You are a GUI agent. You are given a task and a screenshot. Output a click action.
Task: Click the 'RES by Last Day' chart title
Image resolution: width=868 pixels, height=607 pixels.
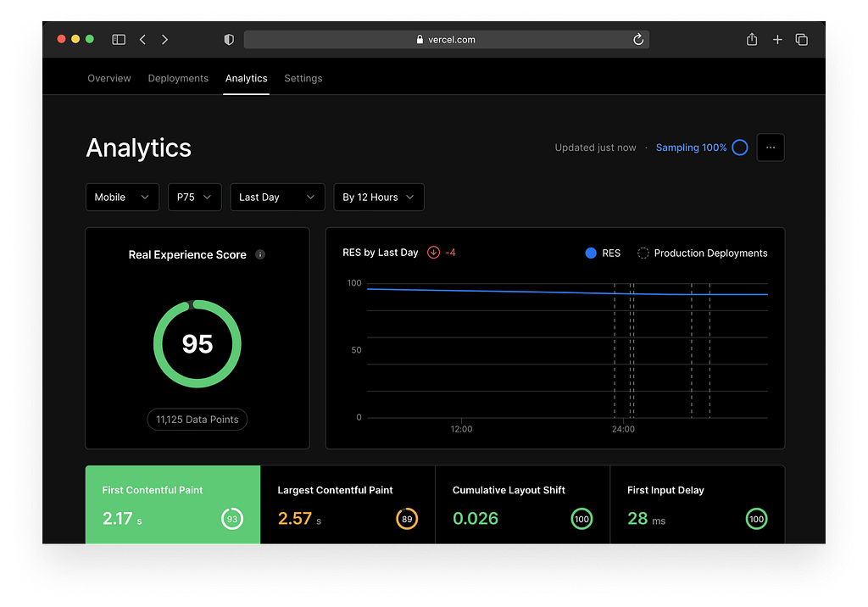click(381, 253)
